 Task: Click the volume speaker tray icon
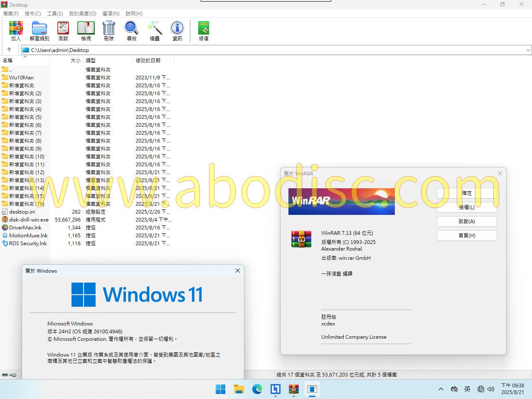tap(491, 389)
